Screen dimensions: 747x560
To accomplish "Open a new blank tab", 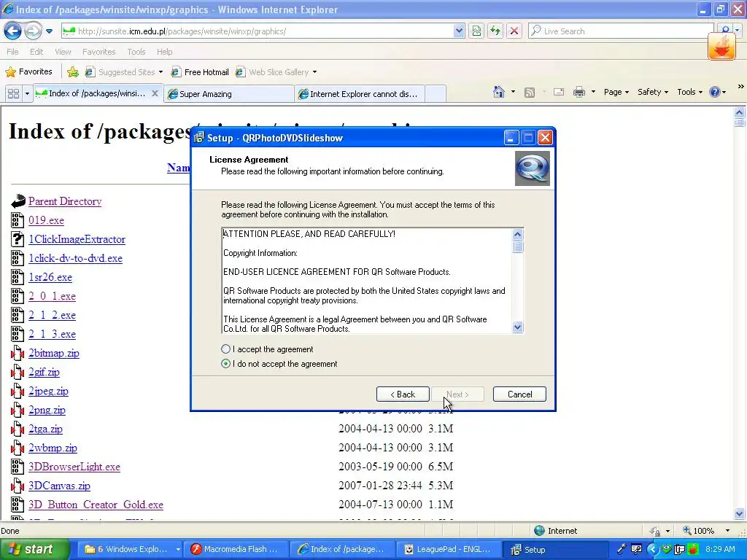I will click(x=435, y=94).
